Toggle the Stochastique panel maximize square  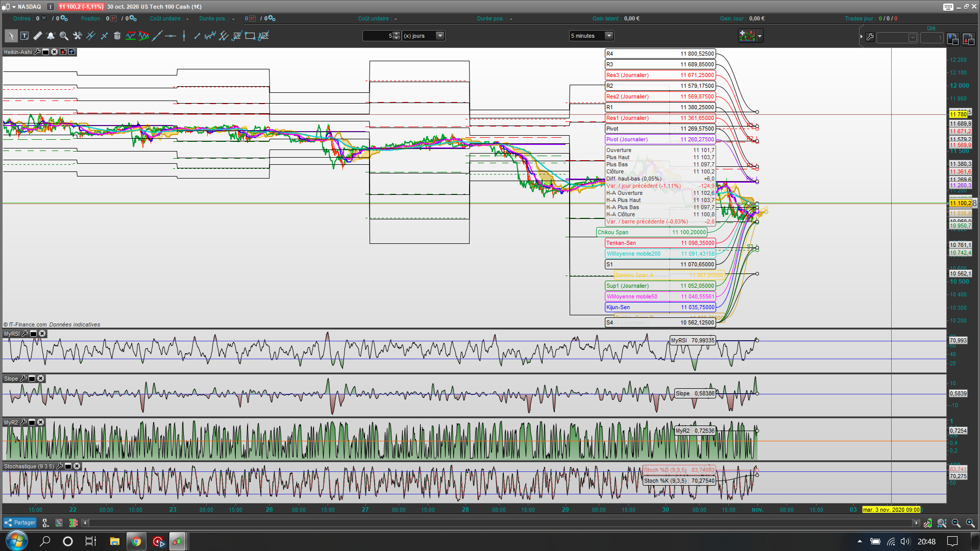click(x=68, y=466)
